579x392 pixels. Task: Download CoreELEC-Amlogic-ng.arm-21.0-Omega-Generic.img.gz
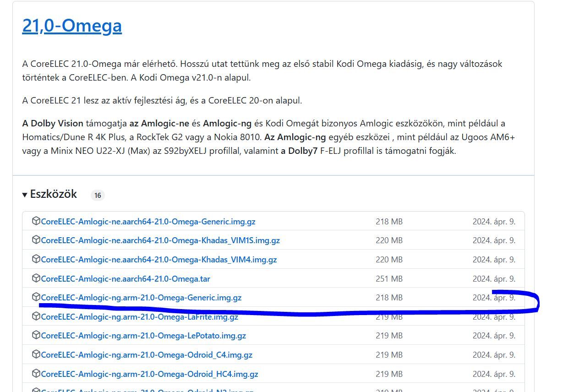(x=141, y=298)
